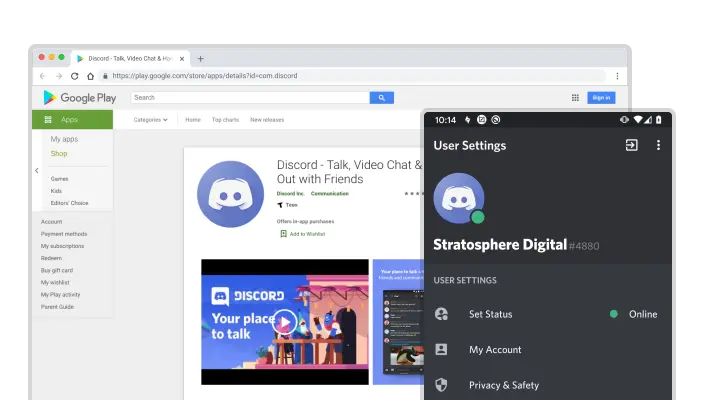Open the Home tab in Play
The width and height of the screenshot is (704, 400).
click(193, 120)
